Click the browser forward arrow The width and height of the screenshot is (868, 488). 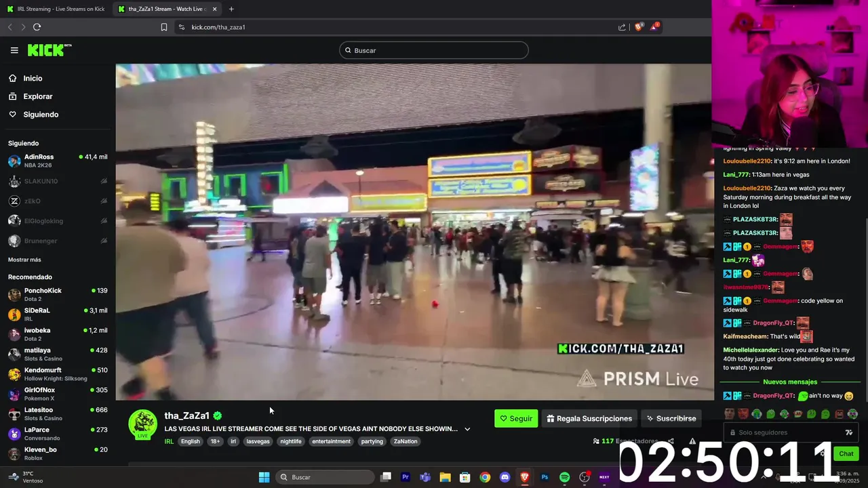(23, 27)
